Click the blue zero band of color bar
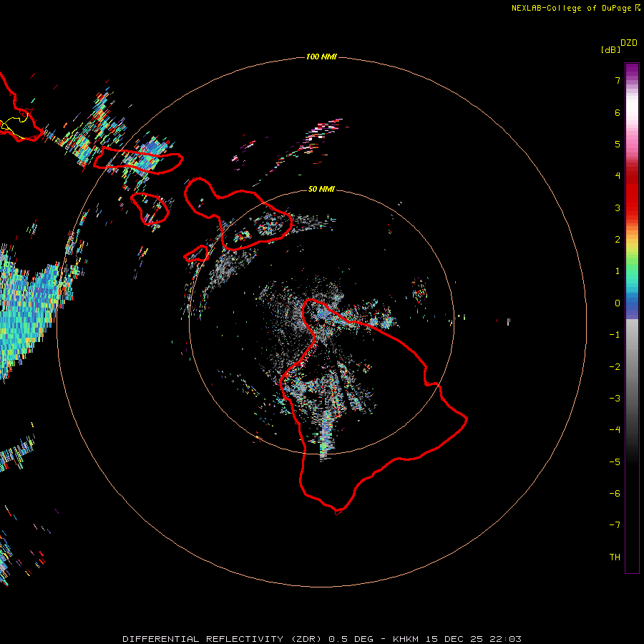The image size is (644, 644). (632, 306)
